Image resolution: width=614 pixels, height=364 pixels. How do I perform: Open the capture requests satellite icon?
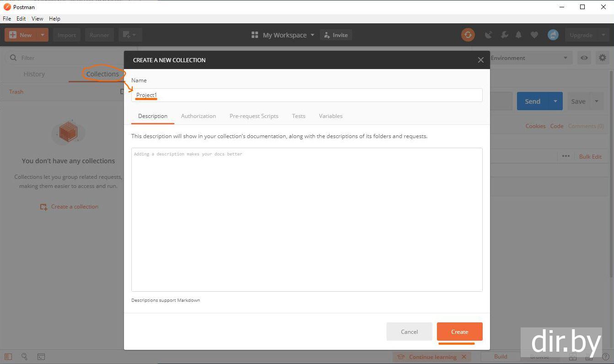pyautogui.click(x=489, y=35)
